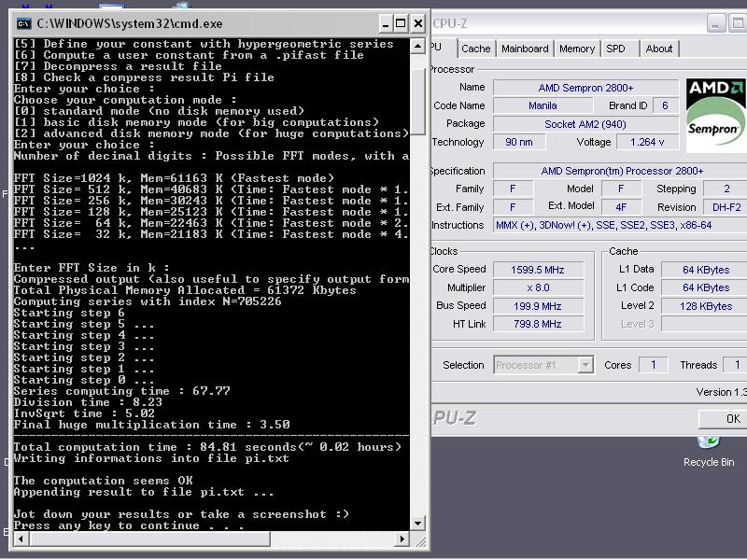
Task: Click the 'Series computing time : 67.77' line
Action: point(122,391)
